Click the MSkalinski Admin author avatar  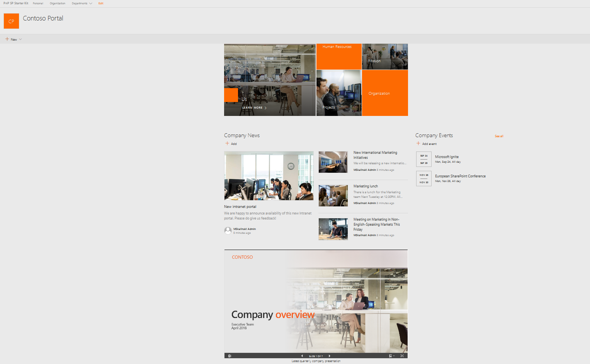pyautogui.click(x=228, y=231)
